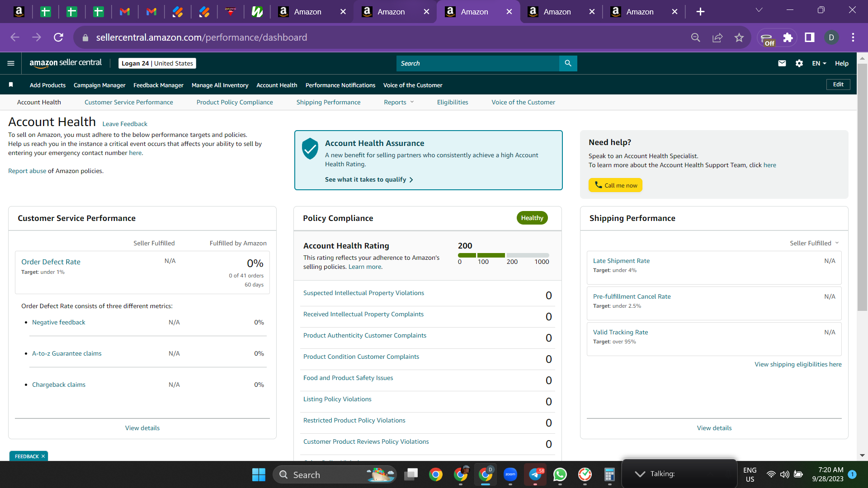Click the page vertical scrollbar thumb
The height and width of the screenshot is (488, 868).
(862, 187)
